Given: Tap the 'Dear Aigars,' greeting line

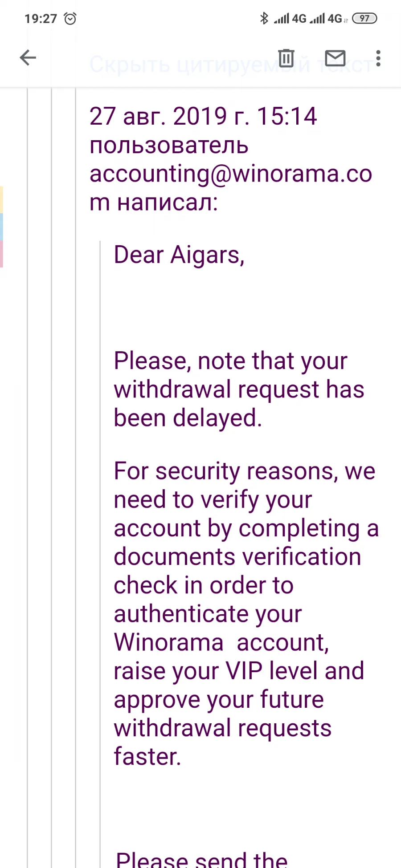Looking at the screenshot, I should click(x=179, y=255).
